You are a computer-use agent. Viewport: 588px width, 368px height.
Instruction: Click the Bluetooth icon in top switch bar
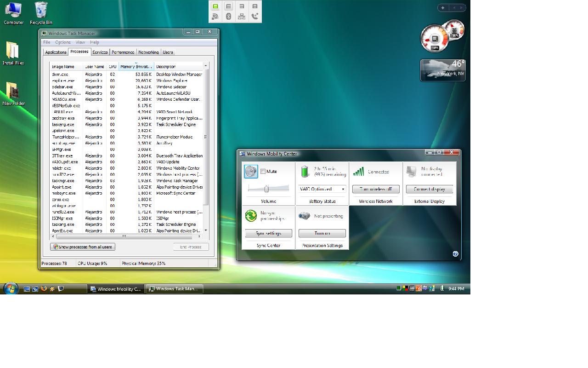pyautogui.click(x=228, y=17)
